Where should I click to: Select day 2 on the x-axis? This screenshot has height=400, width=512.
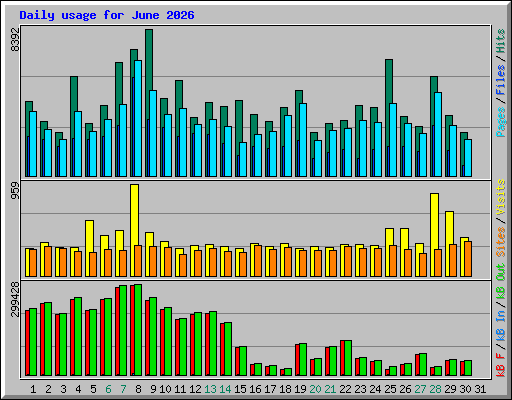[48, 389]
